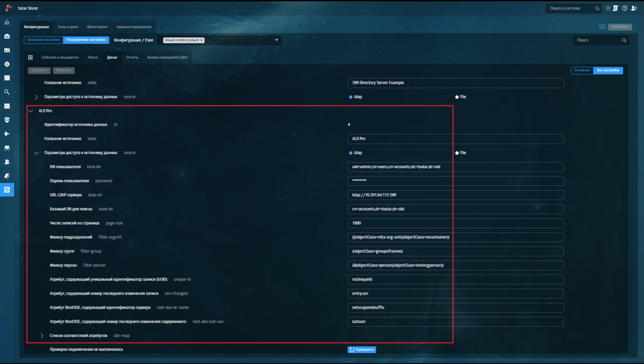Open the magnifier search icon in sidebar
Image resolution: width=644 pixels, height=364 pixels.
pyautogui.click(x=7, y=92)
